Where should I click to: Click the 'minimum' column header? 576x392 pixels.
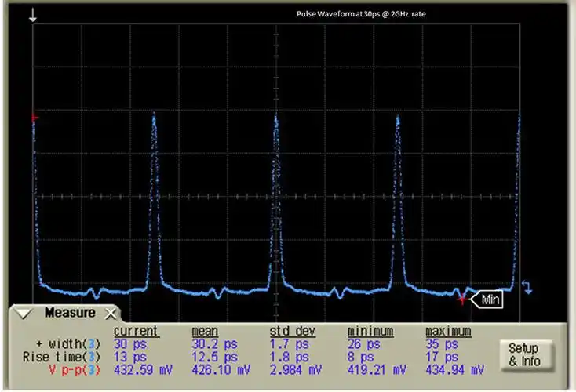(x=371, y=331)
